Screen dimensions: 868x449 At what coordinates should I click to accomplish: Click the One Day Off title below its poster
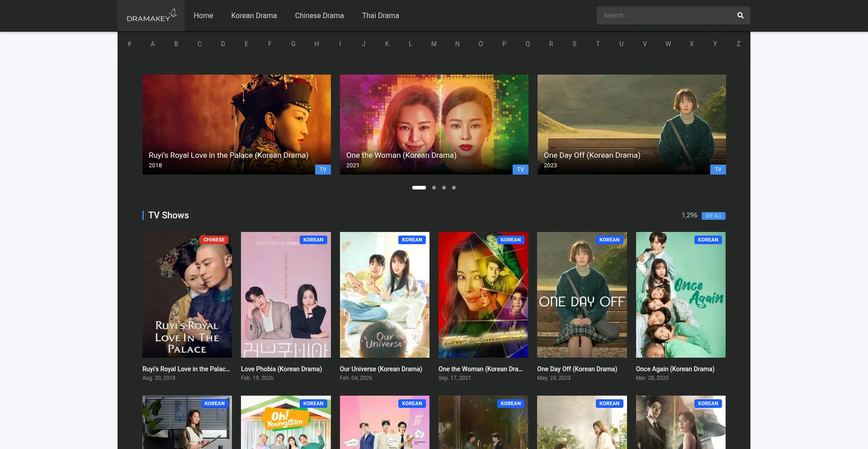(x=577, y=369)
